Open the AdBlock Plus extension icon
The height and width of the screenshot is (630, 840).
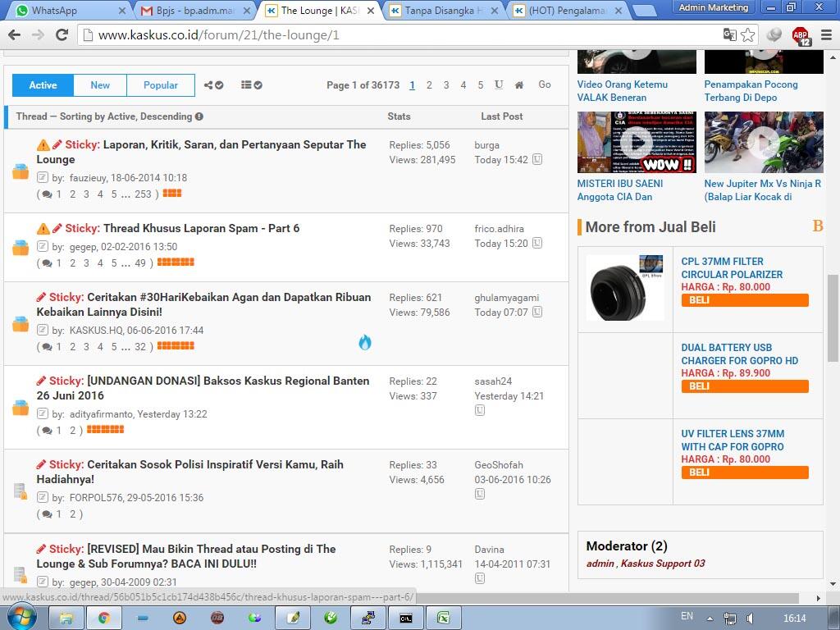pyautogui.click(x=801, y=36)
